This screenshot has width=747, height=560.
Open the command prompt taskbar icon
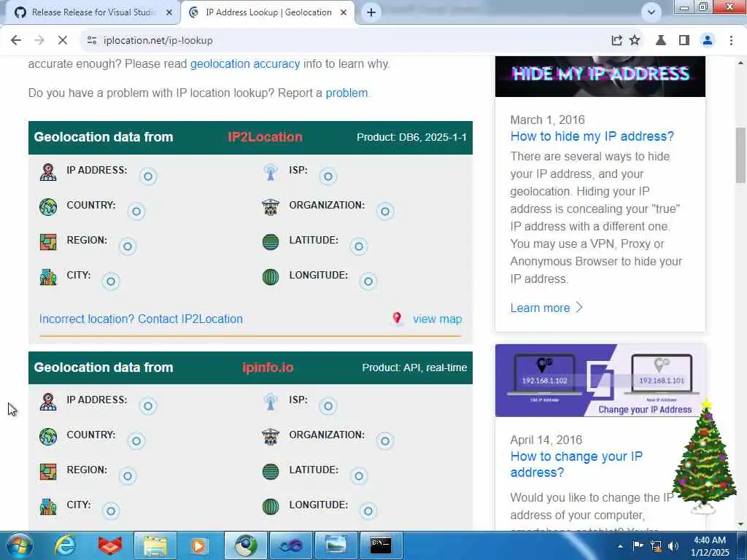(x=381, y=545)
